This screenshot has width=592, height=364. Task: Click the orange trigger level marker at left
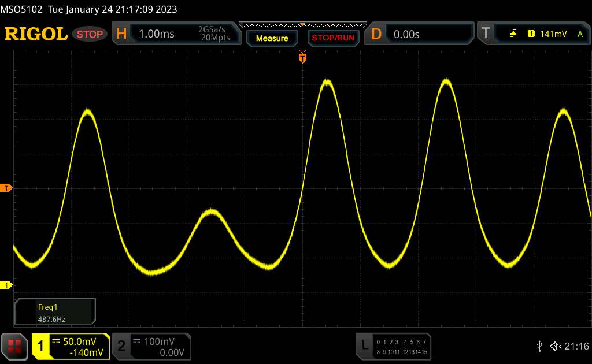[6, 188]
